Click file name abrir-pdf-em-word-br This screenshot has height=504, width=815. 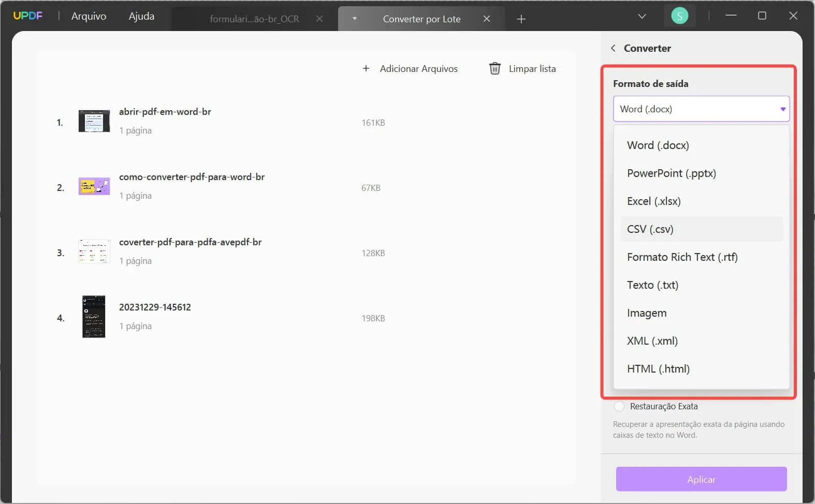coord(165,111)
